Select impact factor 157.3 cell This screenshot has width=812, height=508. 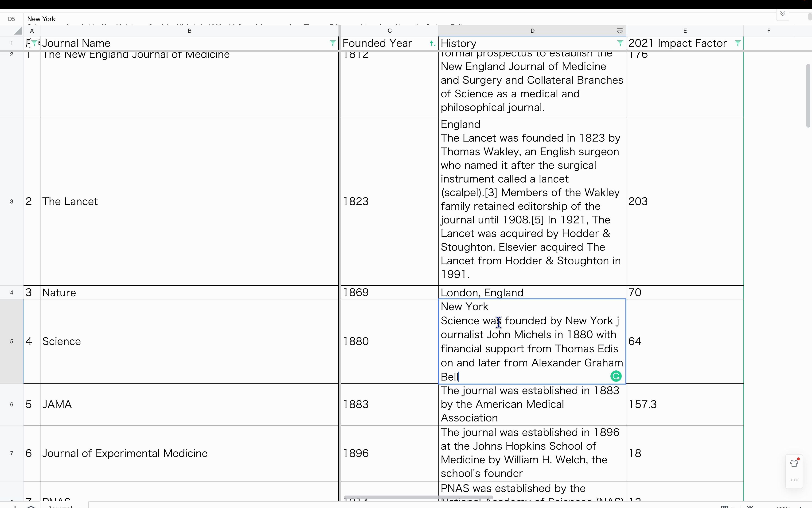point(685,404)
